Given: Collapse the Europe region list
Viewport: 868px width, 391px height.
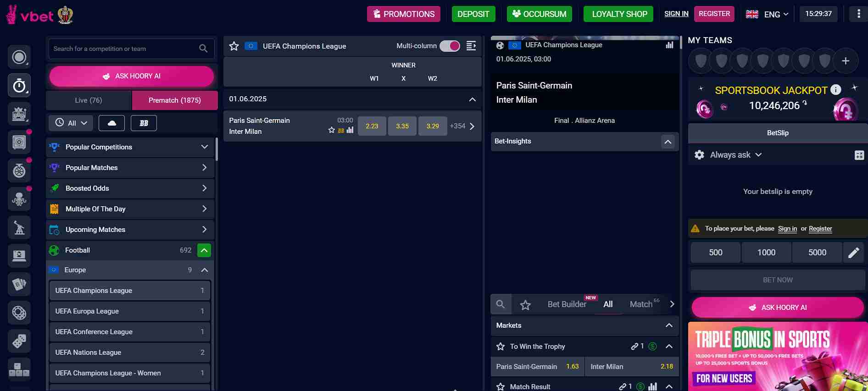Looking at the screenshot, I should [x=205, y=270].
